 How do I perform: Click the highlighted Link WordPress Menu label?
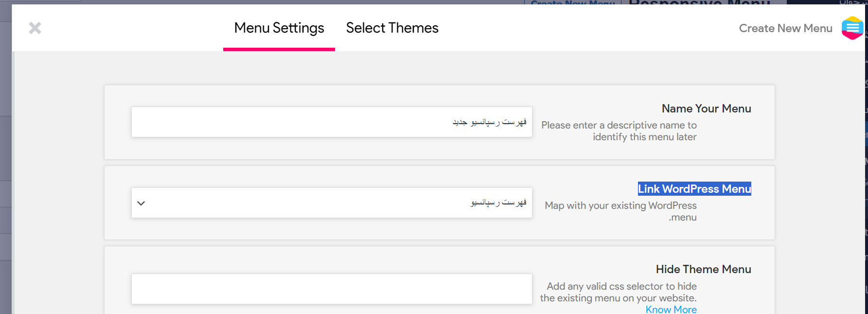[x=694, y=189]
